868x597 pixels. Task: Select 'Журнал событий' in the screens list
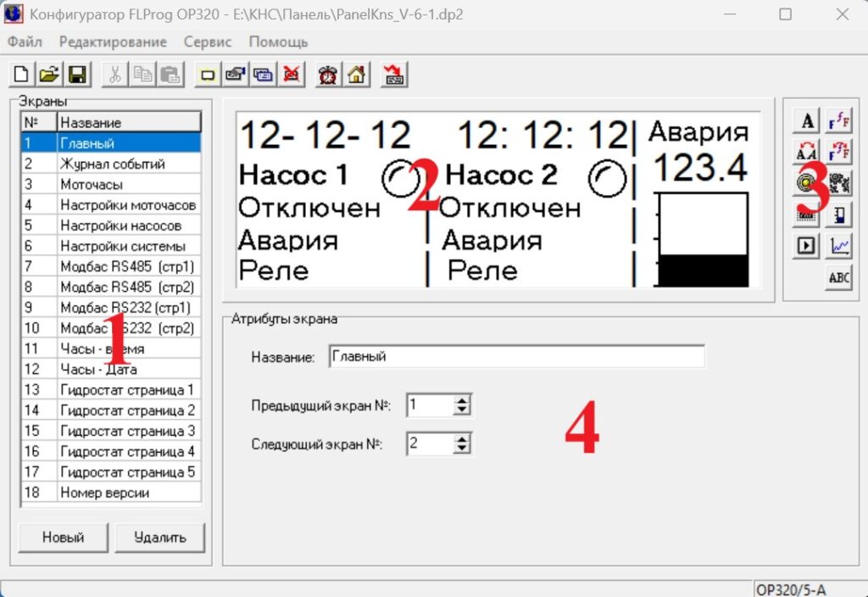click(112, 164)
